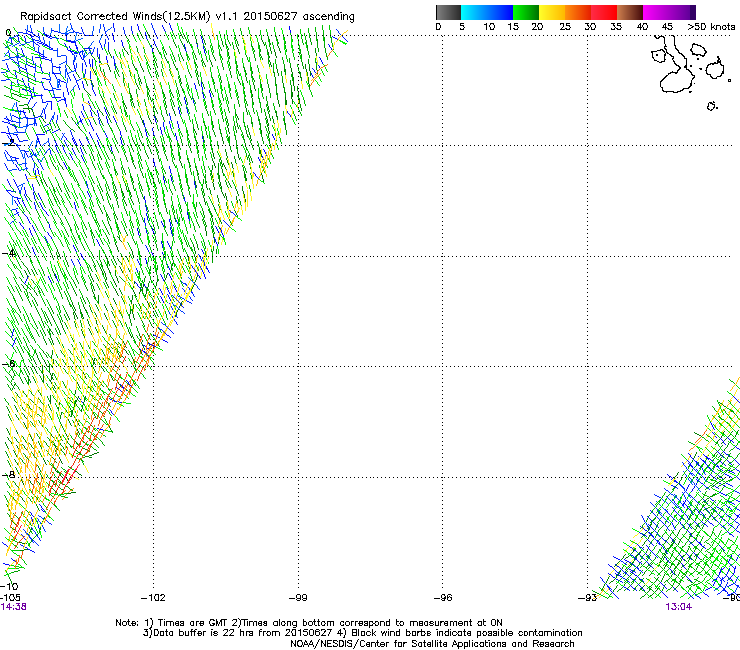Click the date '20150627 ascending' in the title
Image resolution: width=740 pixels, height=650 pixels.
click(x=299, y=16)
